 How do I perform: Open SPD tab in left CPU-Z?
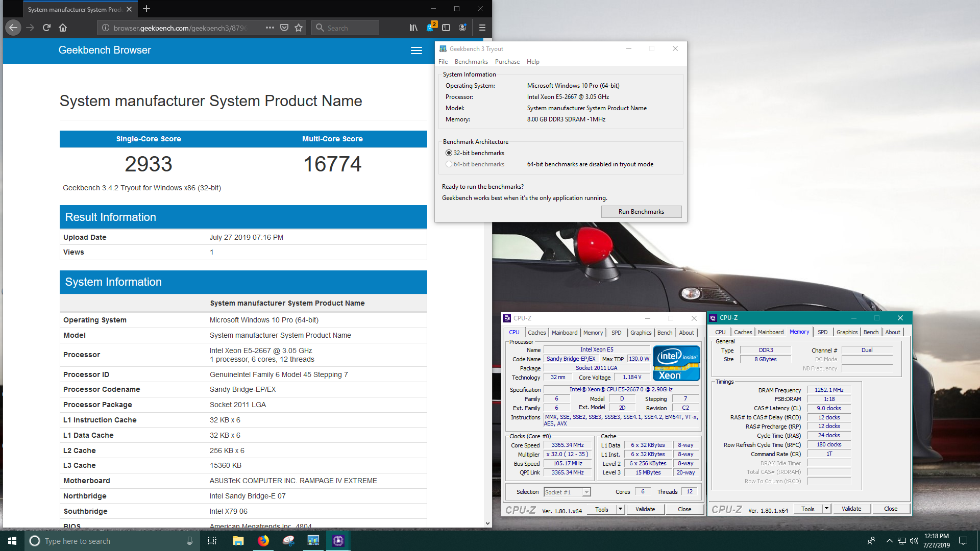pos(617,333)
